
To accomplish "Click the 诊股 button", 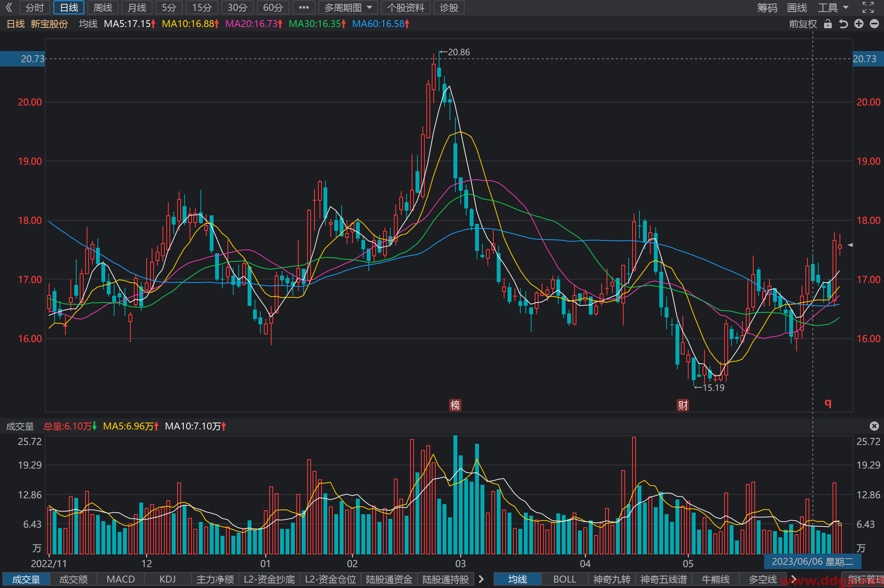I will tap(449, 7).
